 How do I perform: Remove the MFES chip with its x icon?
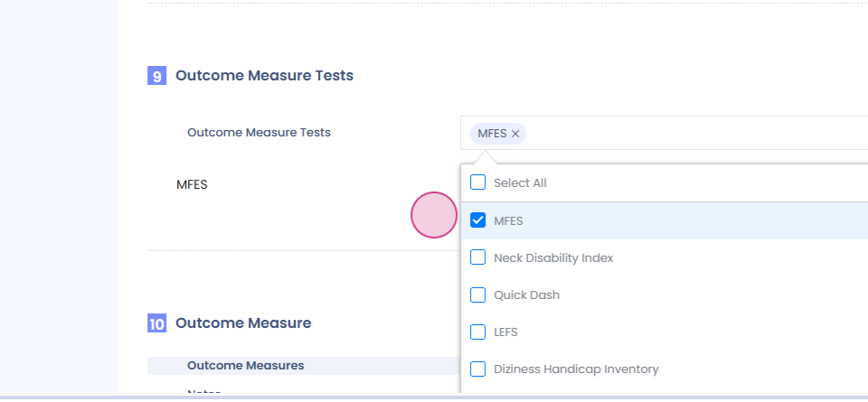click(x=515, y=134)
